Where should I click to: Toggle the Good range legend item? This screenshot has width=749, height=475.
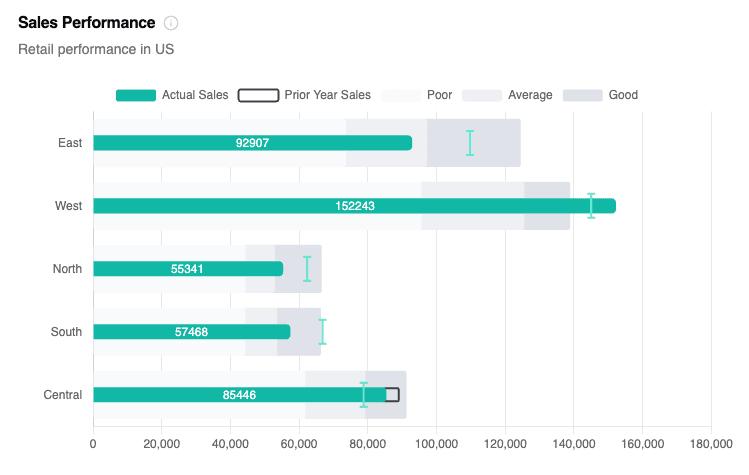(x=622, y=95)
